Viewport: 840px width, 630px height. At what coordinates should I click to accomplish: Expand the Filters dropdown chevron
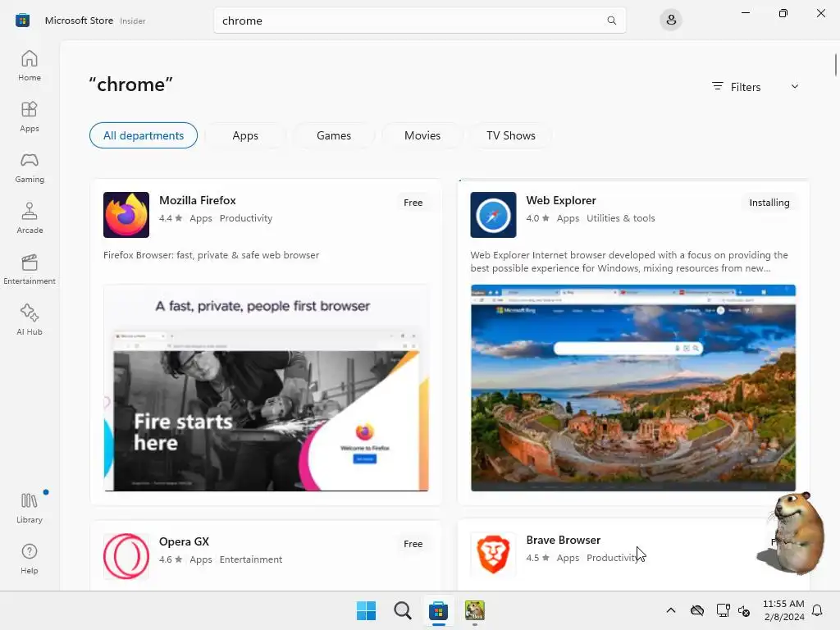[x=794, y=86]
